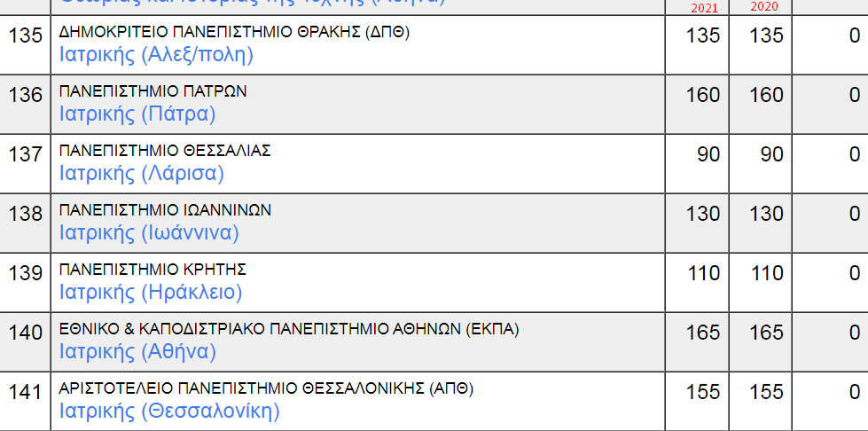Click the 2021 value 155 in row 141
The width and height of the screenshot is (868, 431).
click(x=703, y=392)
